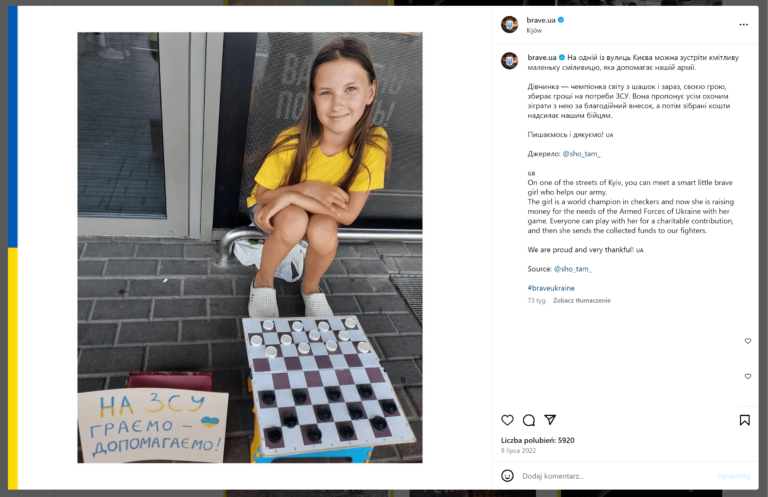Screen dimensions: 768x497
Task: Open @sho_tam_ mention after Source
Action: click(x=573, y=269)
